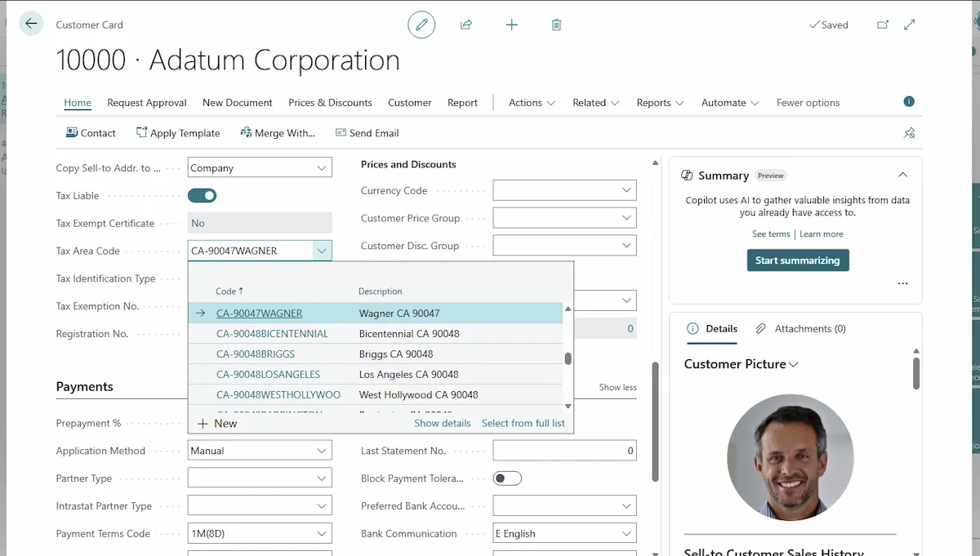Open Bank Communication dropdown
The height and width of the screenshot is (556, 980).
[x=626, y=533]
